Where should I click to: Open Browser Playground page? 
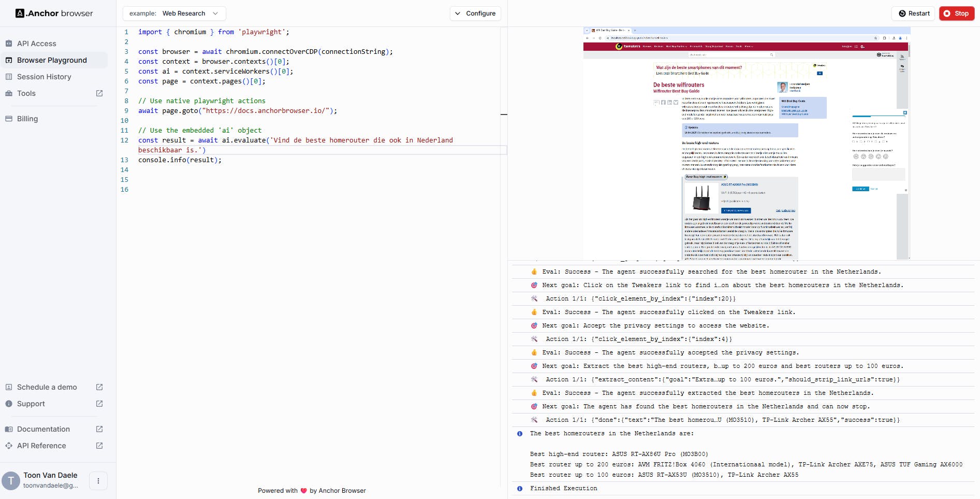click(52, 60)
